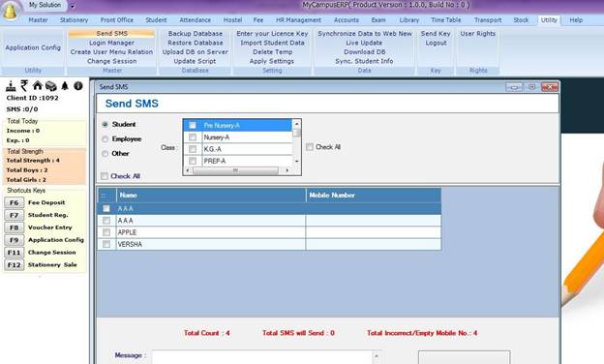Viewport: 604px width, 364px height.
Task: Open the HR Management ribbon tab
Action: tap(298, 20)
